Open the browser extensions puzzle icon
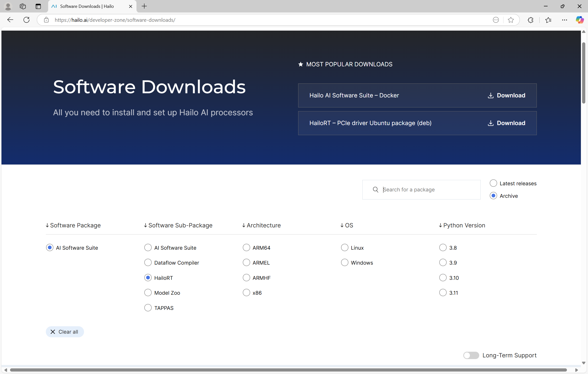Image resolution: width=588 pixels, height=374 pixels. coord(530,20)
